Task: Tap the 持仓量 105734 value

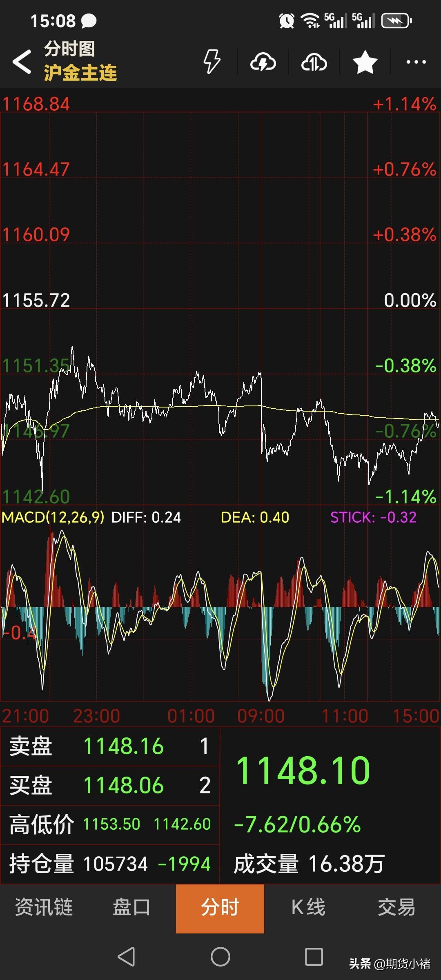Action: tap(116, 864)
